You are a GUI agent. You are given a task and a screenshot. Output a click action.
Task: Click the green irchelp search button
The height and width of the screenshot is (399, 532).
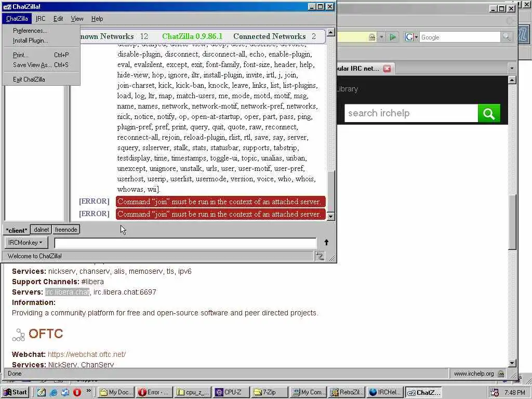click(488, 113)
